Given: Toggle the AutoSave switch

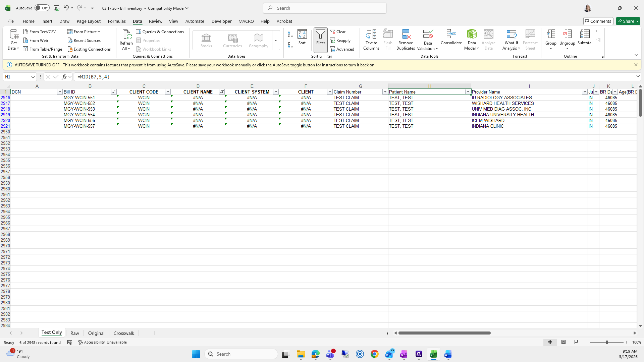Looking at the screenshot, I should pos(42,8).
